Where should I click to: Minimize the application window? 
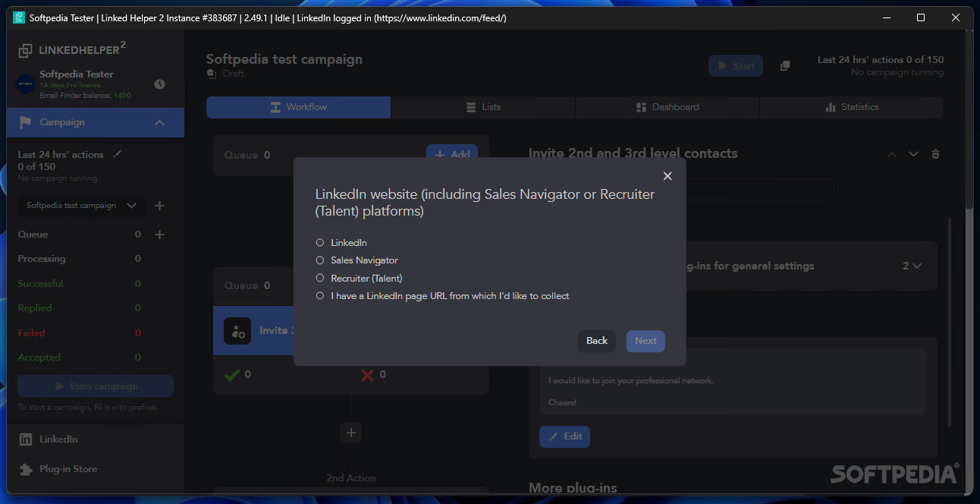[x=886, y=17]
